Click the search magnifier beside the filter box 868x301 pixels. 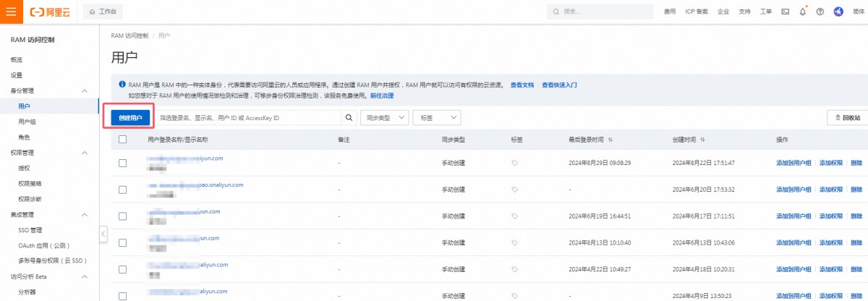(x=349, y=117)
